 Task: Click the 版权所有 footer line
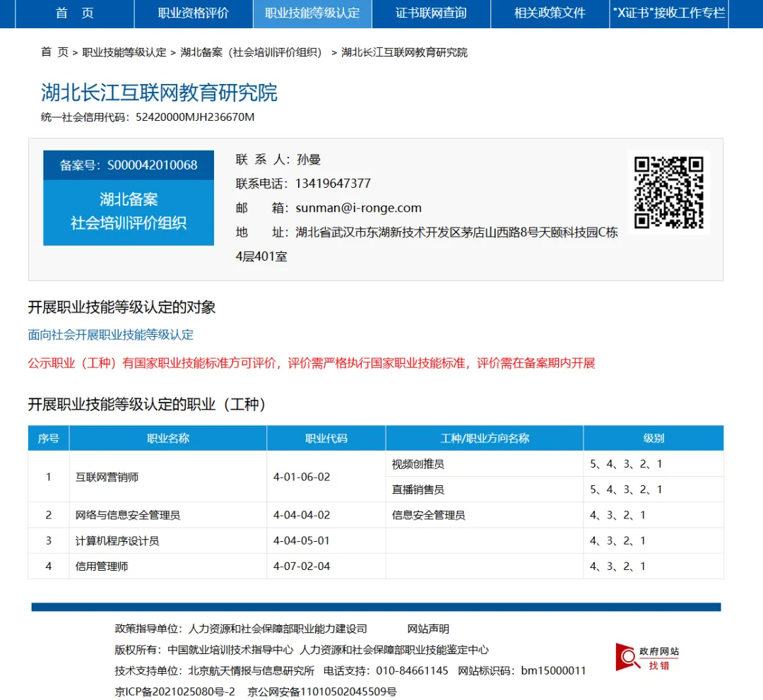click(302, 650)
